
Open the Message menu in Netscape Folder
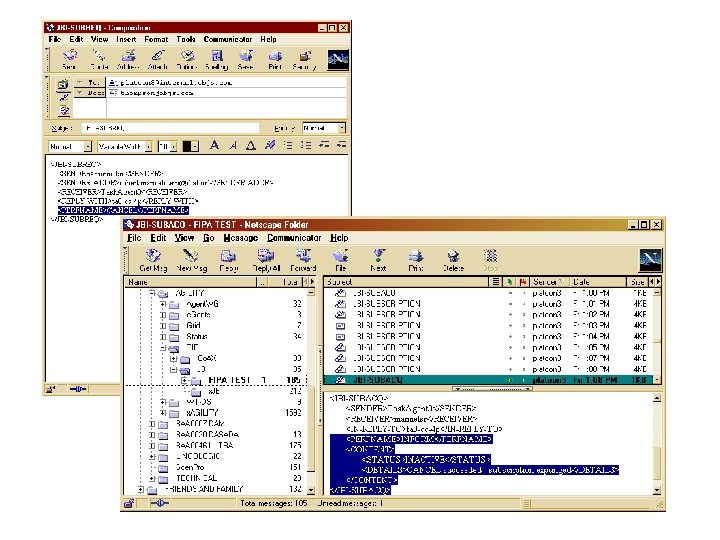click(241, 238)
